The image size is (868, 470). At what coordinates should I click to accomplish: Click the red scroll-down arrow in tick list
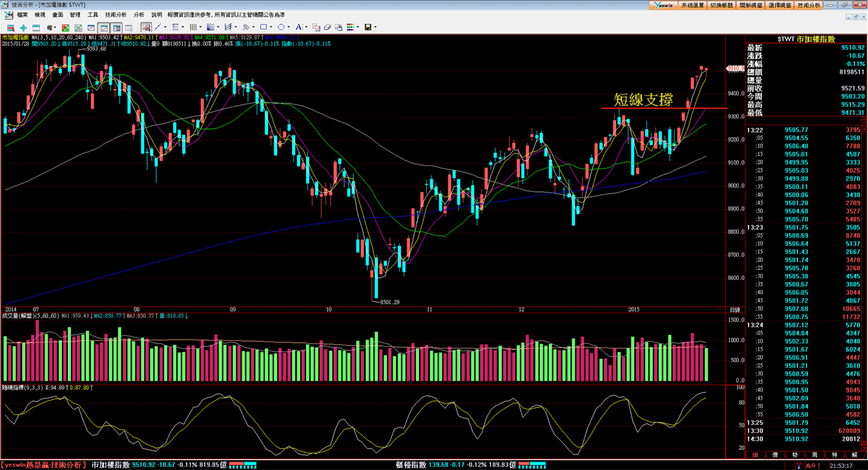pos(864,448)
